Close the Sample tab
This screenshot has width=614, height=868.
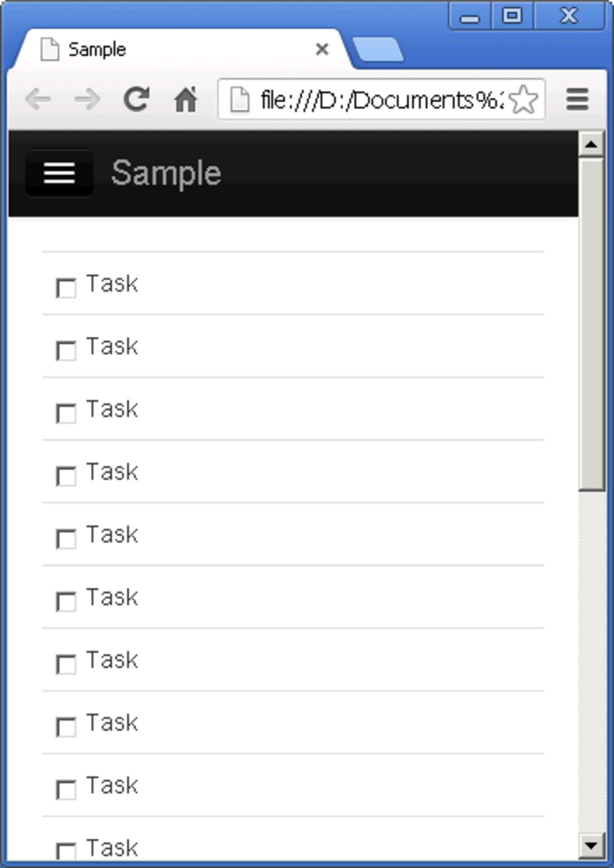click(322, 49)
